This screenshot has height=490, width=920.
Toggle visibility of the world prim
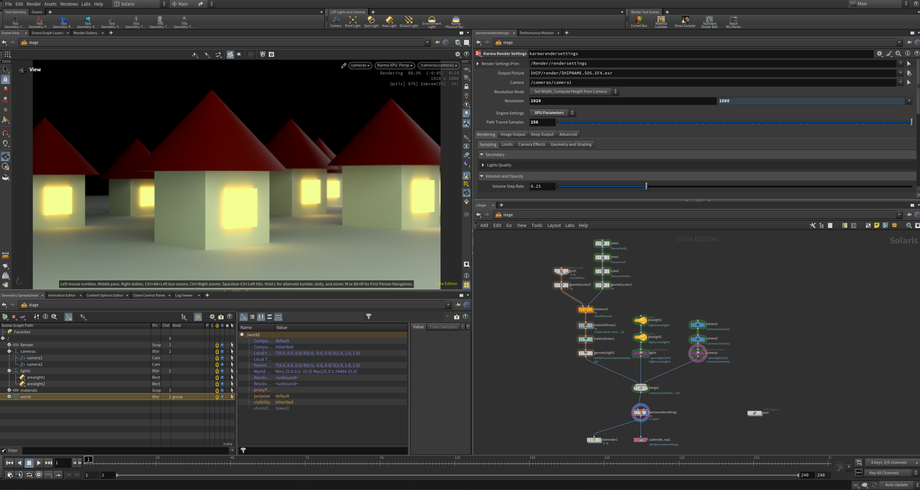click(217, 396)
